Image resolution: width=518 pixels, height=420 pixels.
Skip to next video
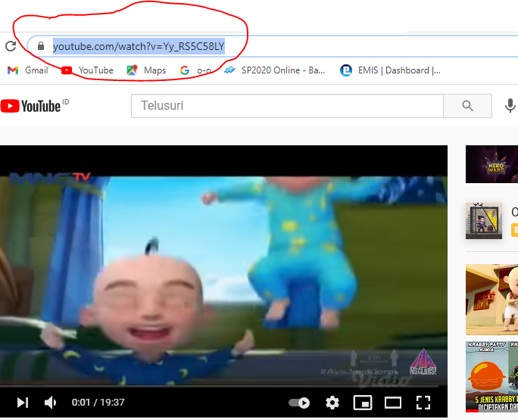click(23, 403)
